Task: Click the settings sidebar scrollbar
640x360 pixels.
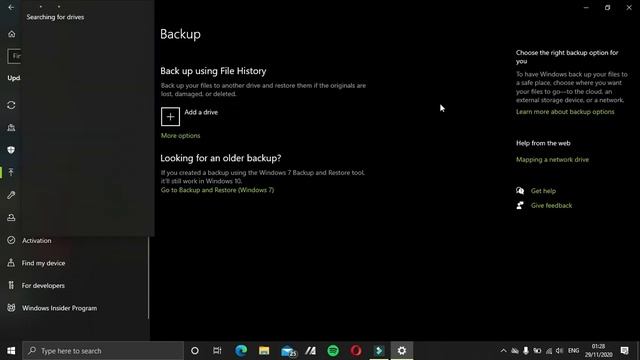Action: pyautogui.click(x=148, y=278)
